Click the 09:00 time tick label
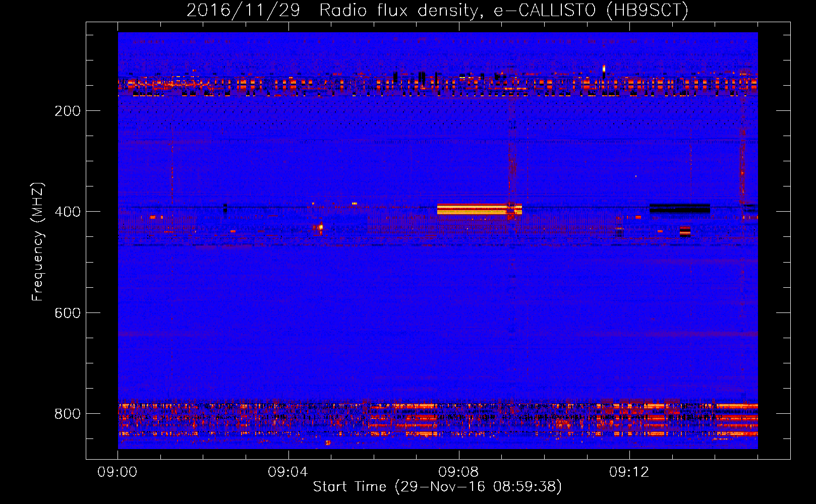The image size is (816, 504). click(x=118, y=472)
